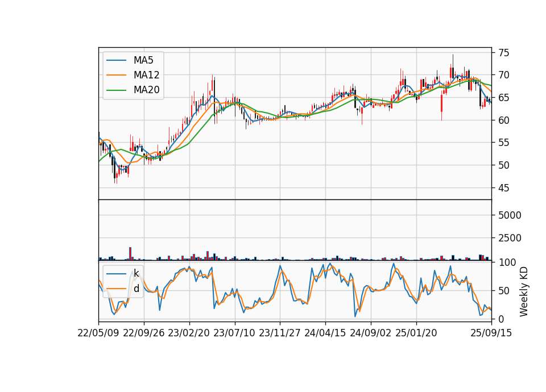The image size is (546, 392).
Task: Click the 45 price axis tick label
Action: pyautogui.click(x=503, y=188)
